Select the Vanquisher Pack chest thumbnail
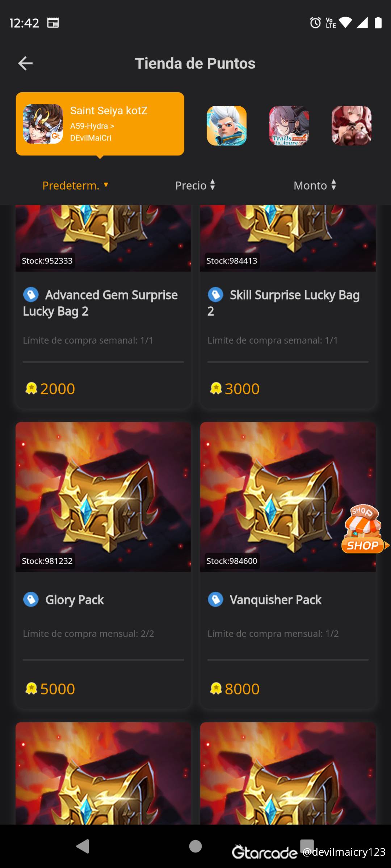The height and width of the screenshot is (868, 391). tap(288, 497)
